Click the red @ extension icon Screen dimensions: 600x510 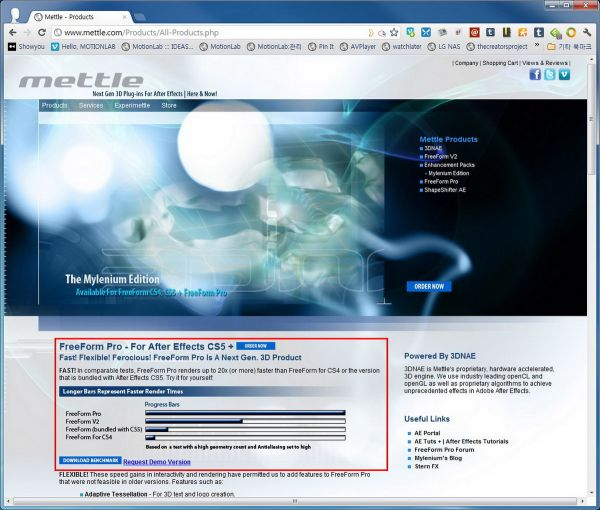coord(474,33)
